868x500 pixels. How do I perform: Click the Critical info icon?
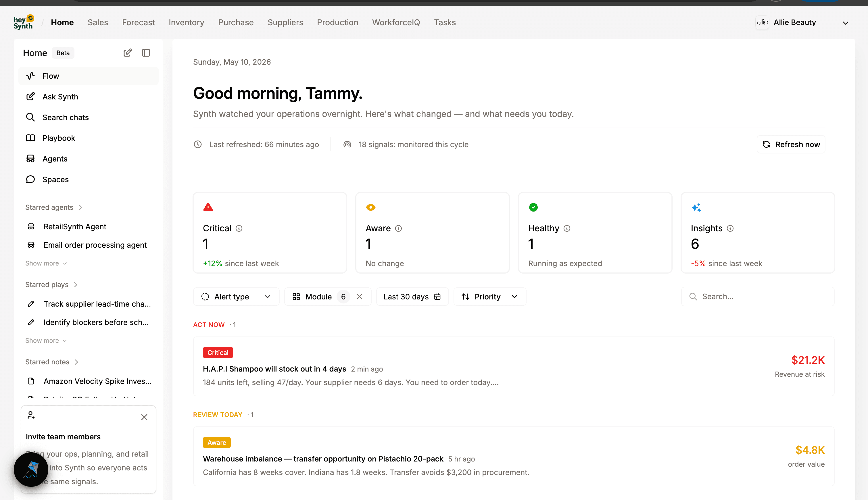click(x=239, y=228)
